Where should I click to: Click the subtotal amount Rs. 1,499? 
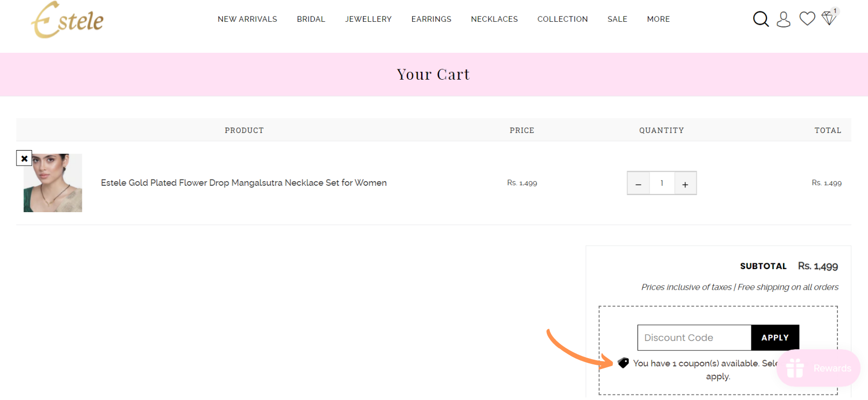point(818,266)
